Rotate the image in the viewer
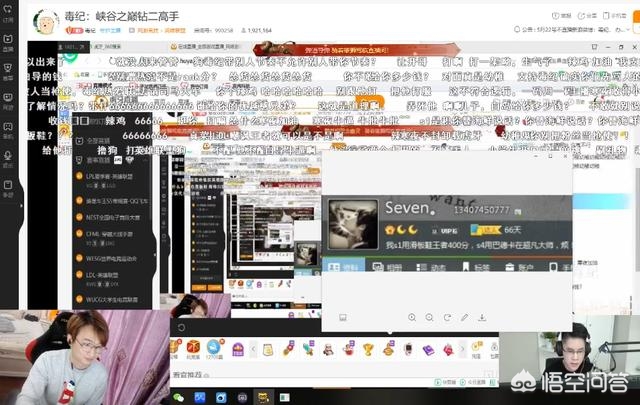Image resolution: width=640 pixels, height=405 pixels. pos(447,317)
